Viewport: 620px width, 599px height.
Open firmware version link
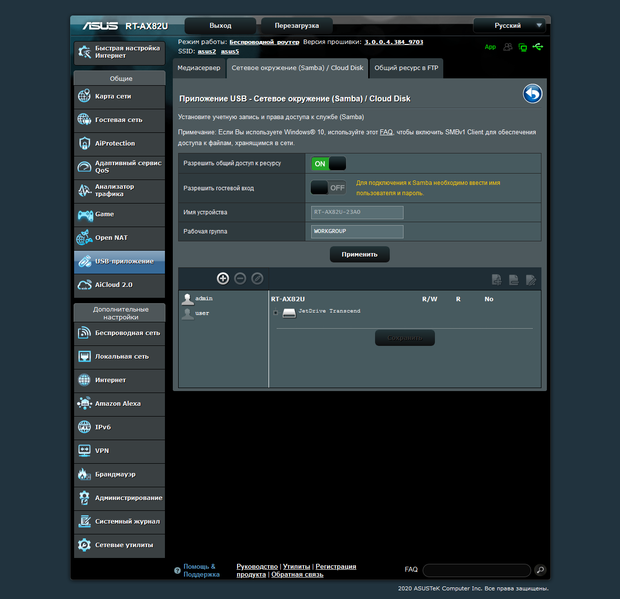pos(393,42)
